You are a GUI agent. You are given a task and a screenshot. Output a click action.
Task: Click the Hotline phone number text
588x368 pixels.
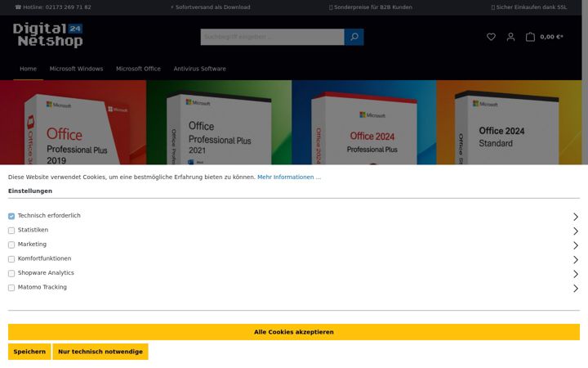pos(53,7)
